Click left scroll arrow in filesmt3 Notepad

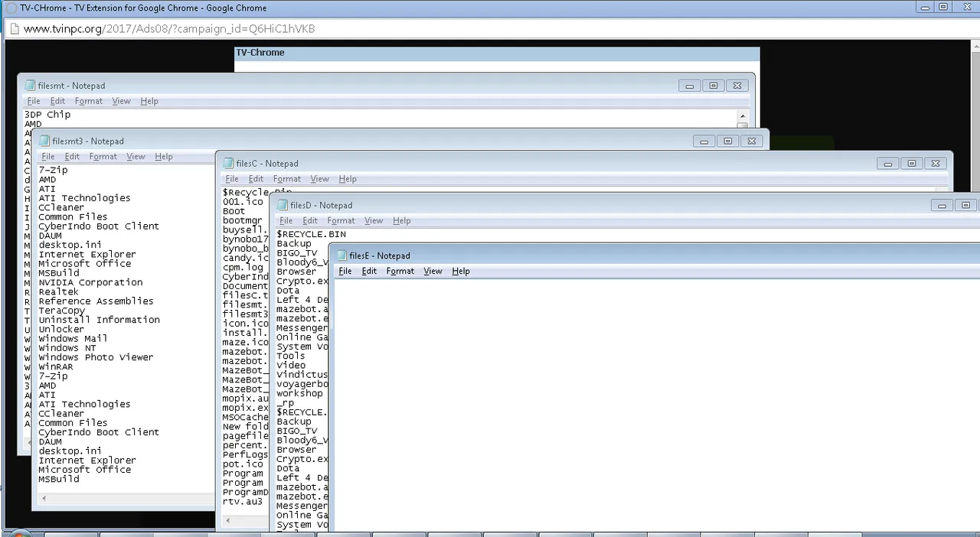click(44, 498)
